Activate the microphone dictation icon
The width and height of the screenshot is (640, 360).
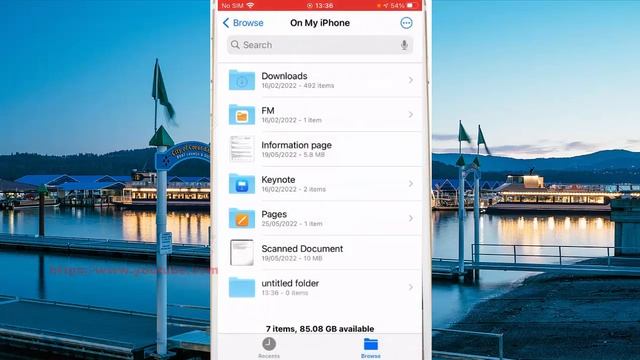tap(404, 45)
